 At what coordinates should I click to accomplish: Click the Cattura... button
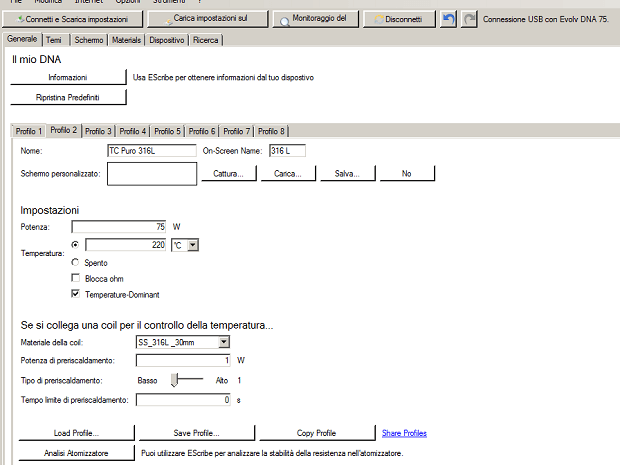[229, 174]
